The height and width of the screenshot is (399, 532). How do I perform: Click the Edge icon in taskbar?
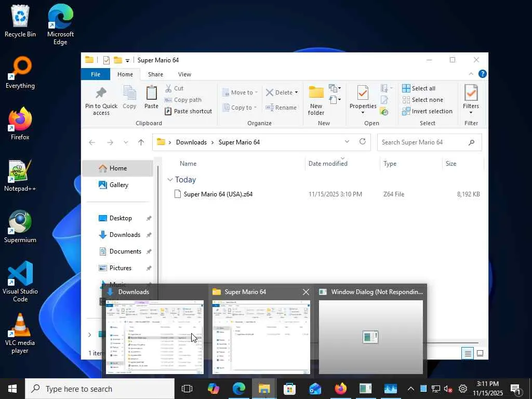pos(239,389)
